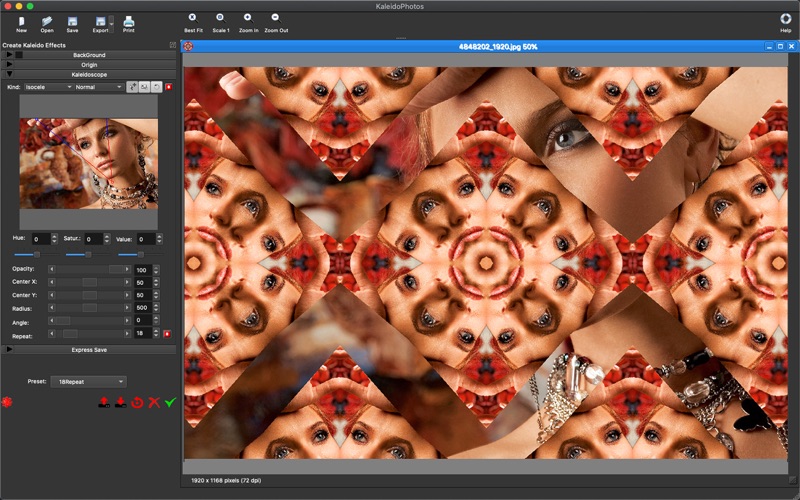Click the source photo preview thumbnail
This screenshot has width=800, height=500.
click(89, 163)
